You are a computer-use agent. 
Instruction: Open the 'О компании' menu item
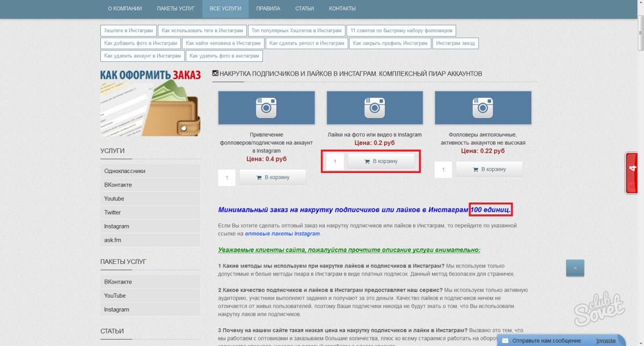click(125, 9)
